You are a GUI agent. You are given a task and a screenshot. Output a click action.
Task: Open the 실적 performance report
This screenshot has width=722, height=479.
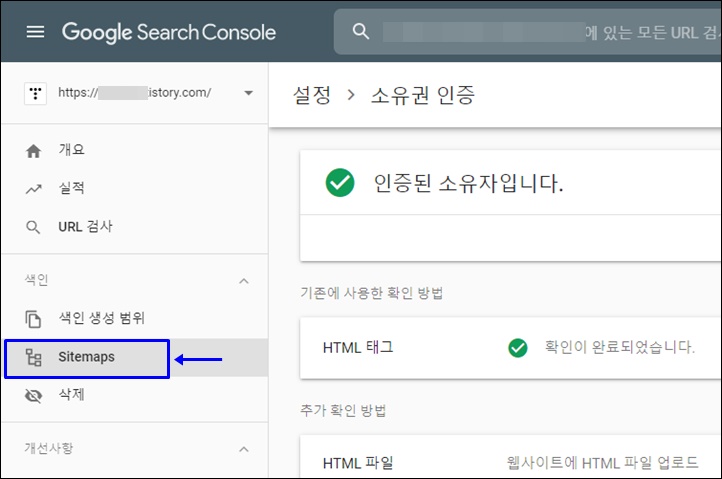tap(71, 188)
